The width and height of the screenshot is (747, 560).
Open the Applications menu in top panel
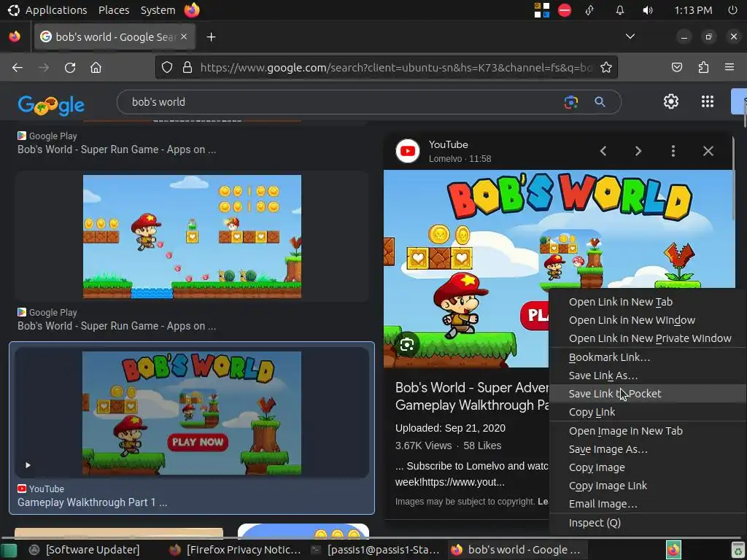55,10
